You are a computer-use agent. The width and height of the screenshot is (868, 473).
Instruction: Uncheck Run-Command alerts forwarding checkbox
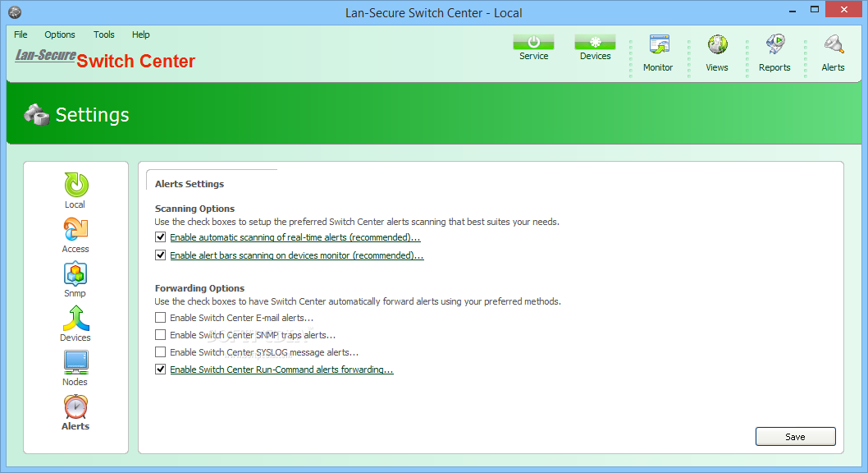click(x=161, y=369)
